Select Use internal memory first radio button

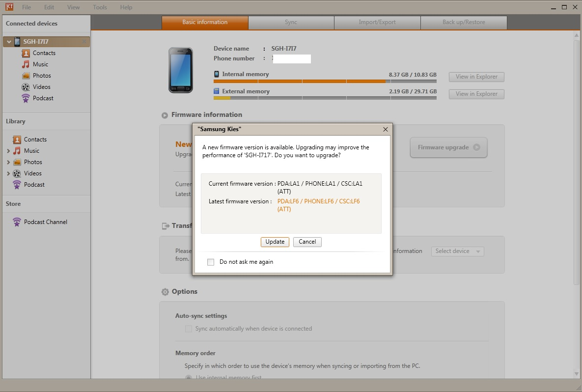click(189, 377)
